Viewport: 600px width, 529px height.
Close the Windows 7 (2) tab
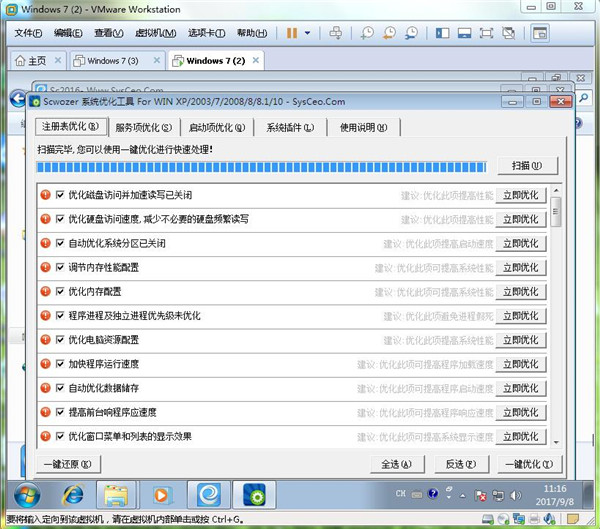point(256,60)
